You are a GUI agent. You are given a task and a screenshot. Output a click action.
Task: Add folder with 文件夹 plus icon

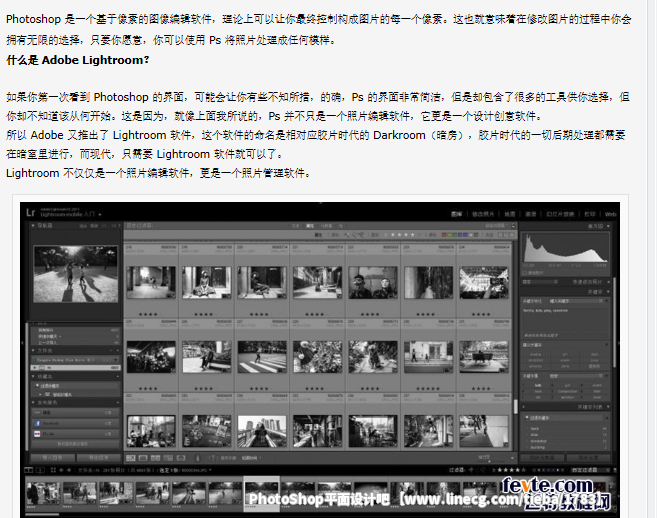(x=118, y=350)
